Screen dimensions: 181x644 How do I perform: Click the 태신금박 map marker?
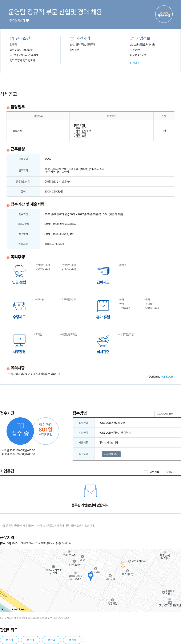tap(110, 575)
